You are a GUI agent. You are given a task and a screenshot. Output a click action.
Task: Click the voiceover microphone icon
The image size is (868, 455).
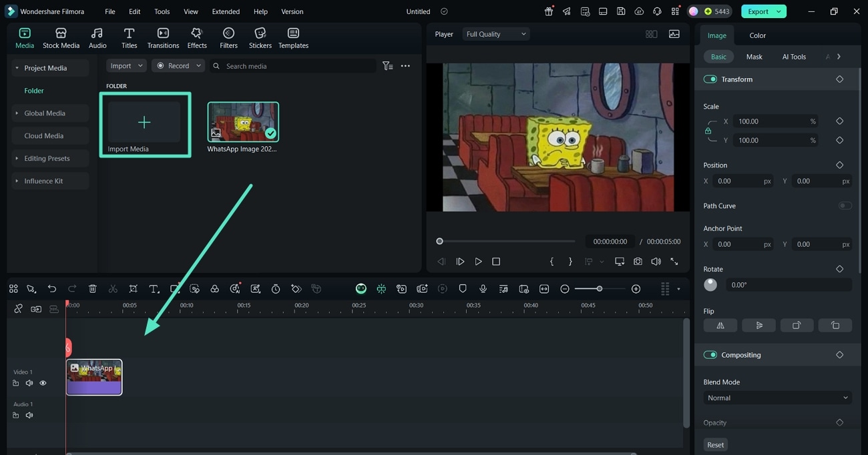coord(483,289)
